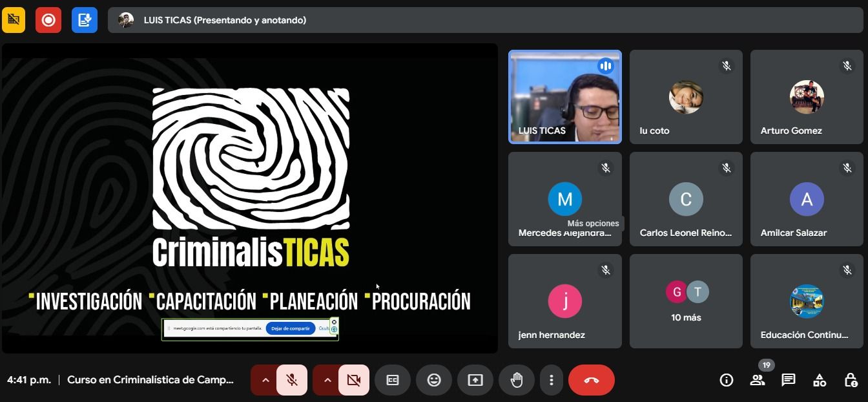Image resolution: width=868 pixels, height=402 pixels.
Task: Click Dejar de compartir button
Action: click(291, 328)
